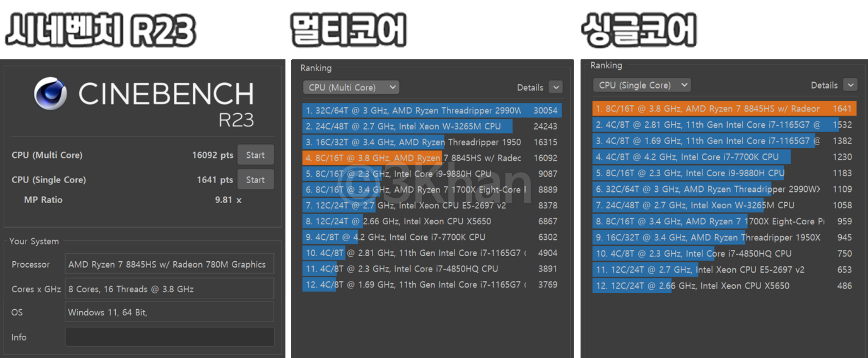Select multi core entry Threadripper 1950 16315

pos(432,142)
